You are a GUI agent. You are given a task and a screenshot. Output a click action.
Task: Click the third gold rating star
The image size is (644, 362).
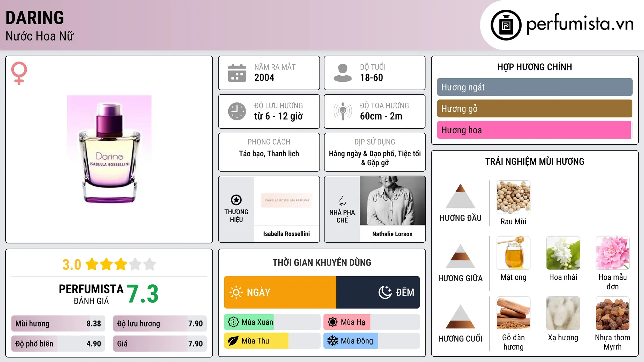pyautogui.click(x=121, y=264)
